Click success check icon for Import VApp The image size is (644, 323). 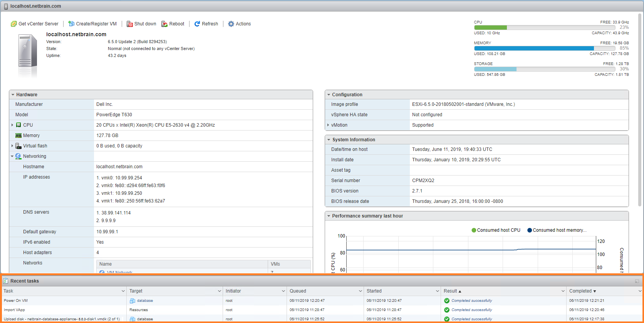tap(447, 310)
